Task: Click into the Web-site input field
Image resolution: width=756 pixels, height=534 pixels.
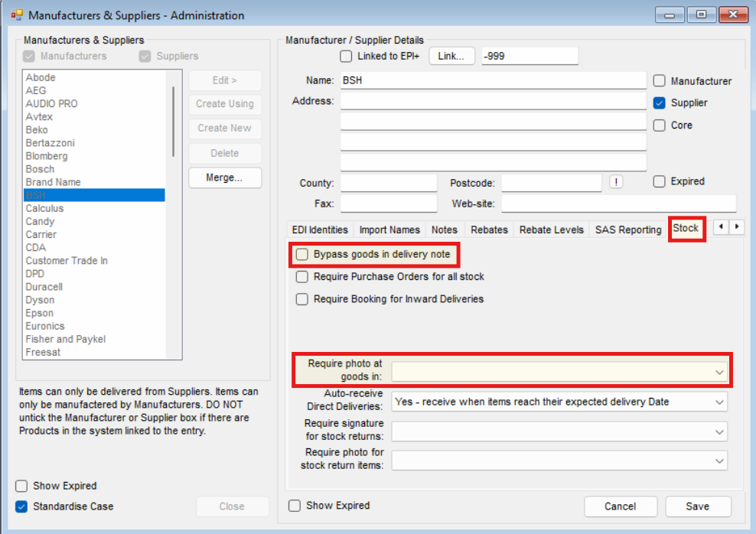Action: point(618,204)
